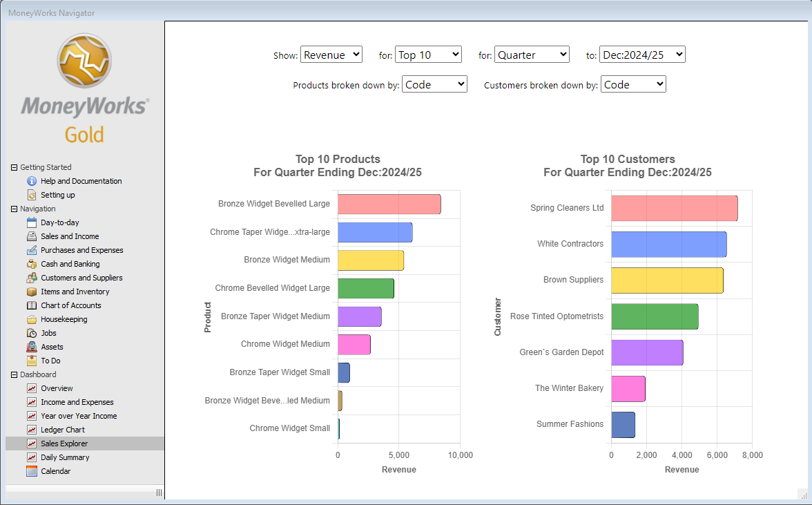Click the sidebar splitter grip handle

point(159,493)
